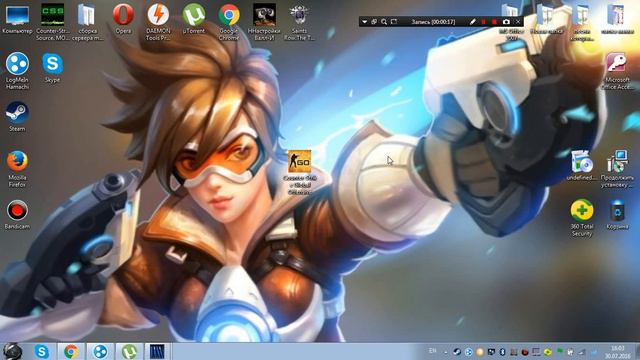640x360 pixels.
Task: Select the сборка сервера folder icon
Action: (87, 22)
